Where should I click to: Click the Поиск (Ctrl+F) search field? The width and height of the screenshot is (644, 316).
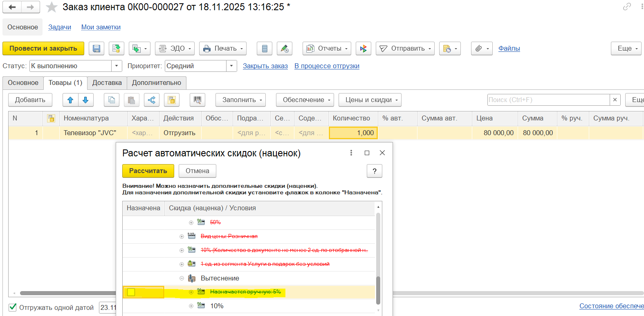coord(548,100)
